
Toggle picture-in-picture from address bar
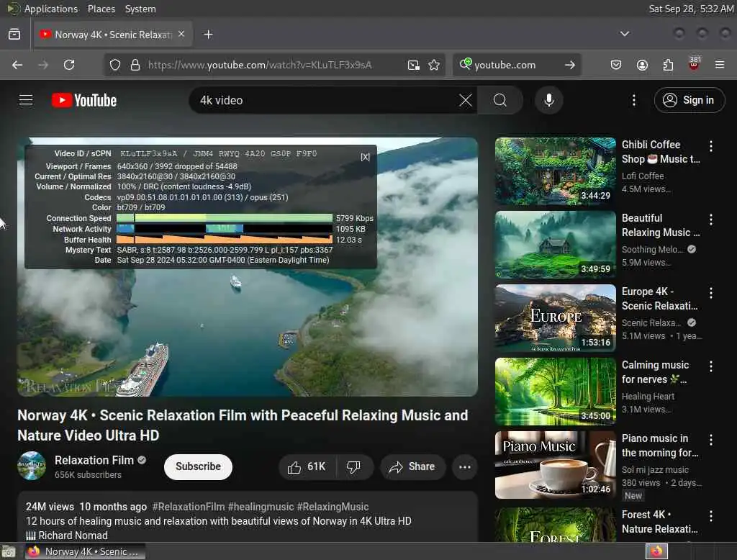[x=414, y=65]
